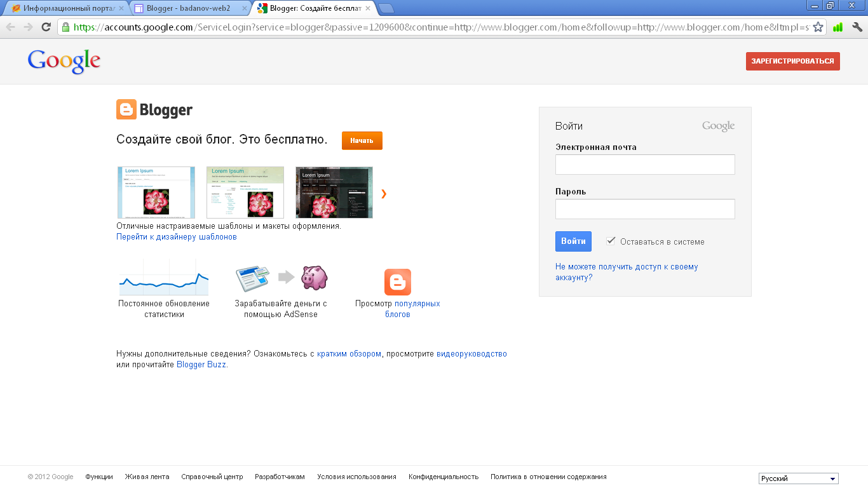Open the кратким обзором link
This screenshot has height=488, width=868.
point(349,354)
